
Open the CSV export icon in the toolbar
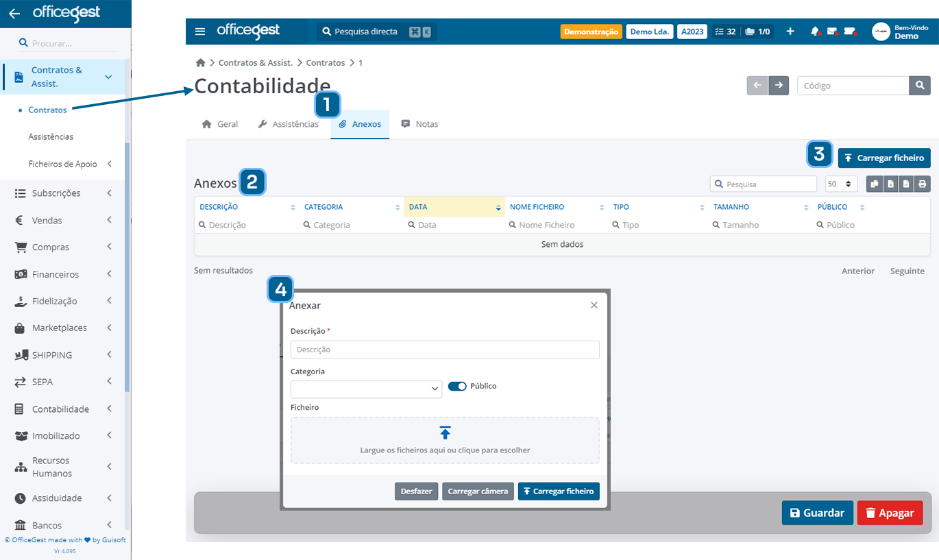click(x=905, y=184)
